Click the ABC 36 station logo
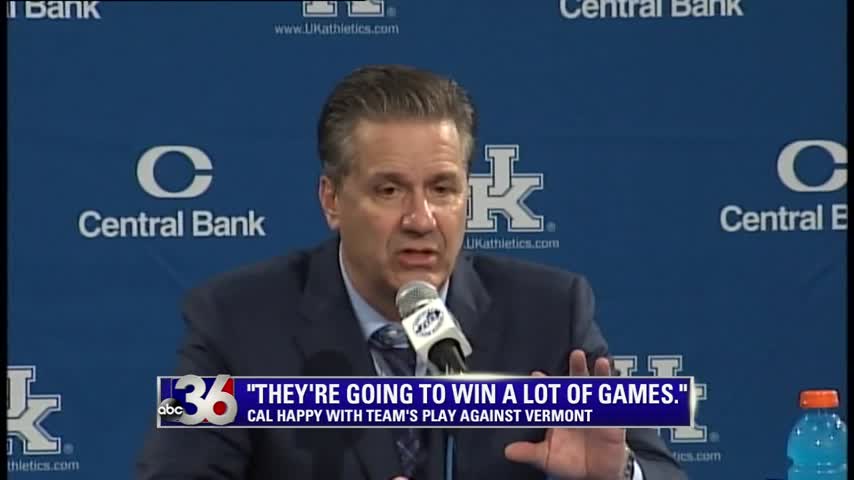This screenshot has width=854, height=480. (198, 402)
